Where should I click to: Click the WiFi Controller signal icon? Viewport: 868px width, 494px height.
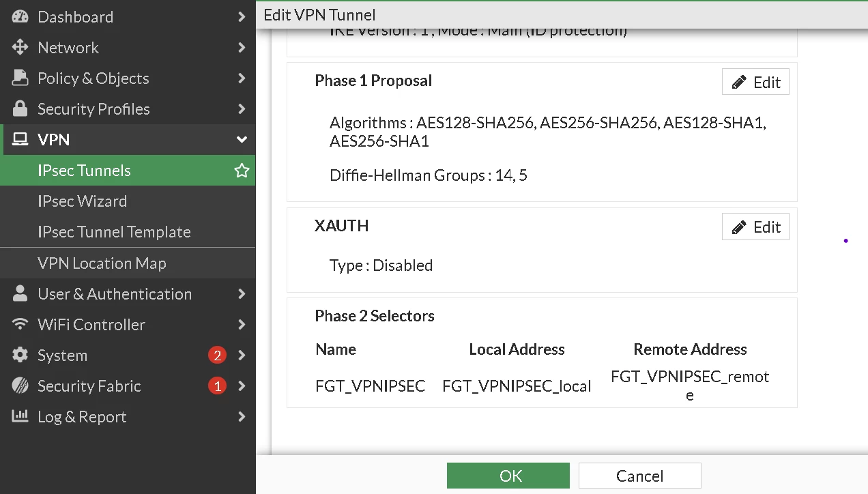tap(20, 324)
